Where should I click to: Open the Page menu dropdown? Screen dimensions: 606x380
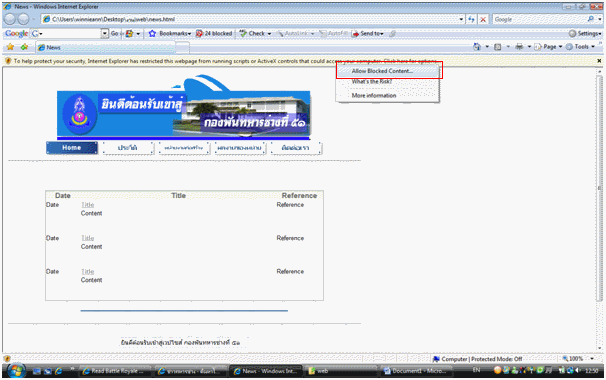[548, 47]
